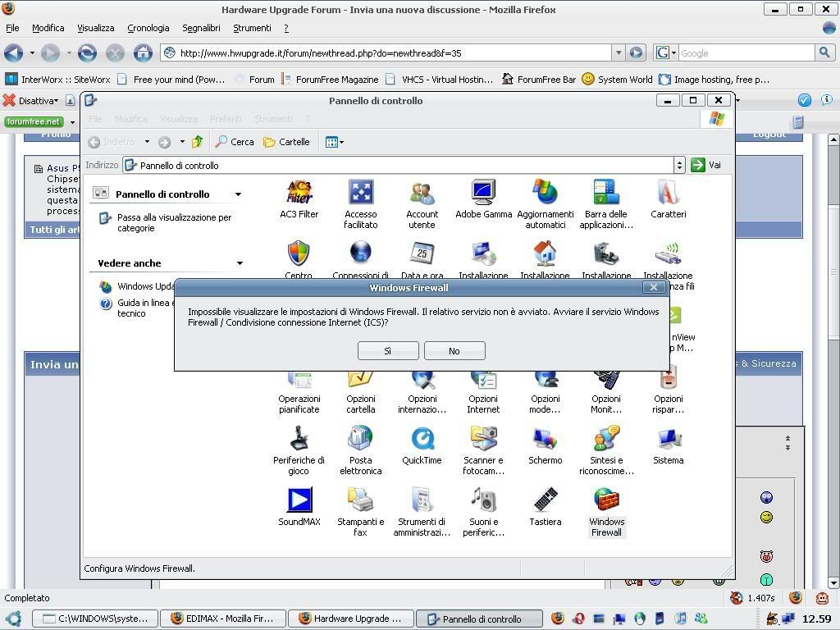Open Barra delle applicazioni icon

[606, 204]
